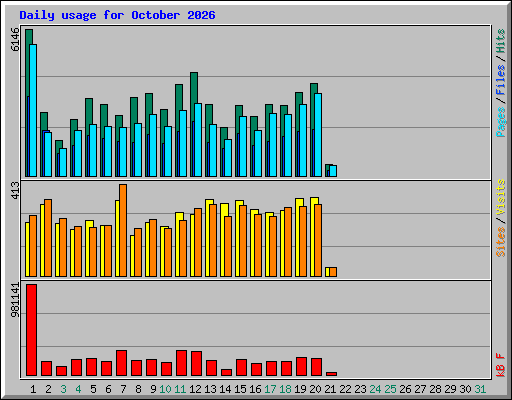Click the 'Visits' legend label
This screenshot has width=512, height=400.
tap(501, 197)
